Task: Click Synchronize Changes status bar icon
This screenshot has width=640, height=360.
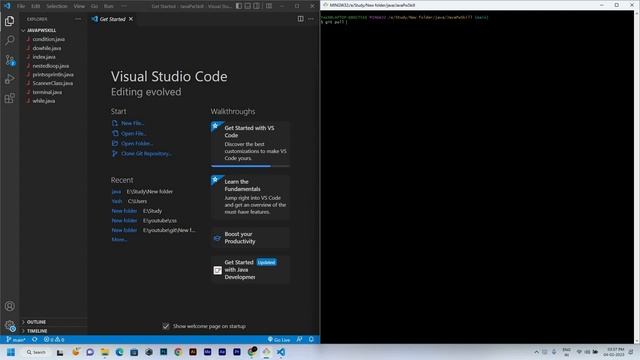Action: pos(35,340)
